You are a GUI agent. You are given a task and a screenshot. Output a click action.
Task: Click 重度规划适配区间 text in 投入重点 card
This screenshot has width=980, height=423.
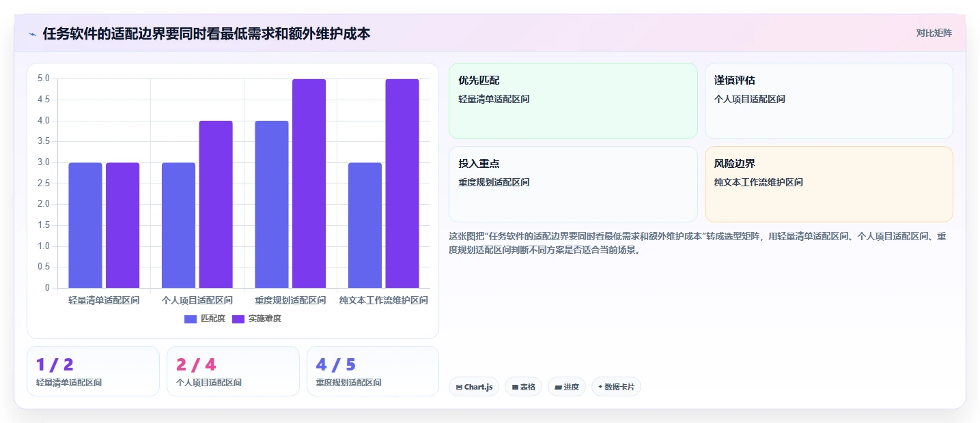494,182
